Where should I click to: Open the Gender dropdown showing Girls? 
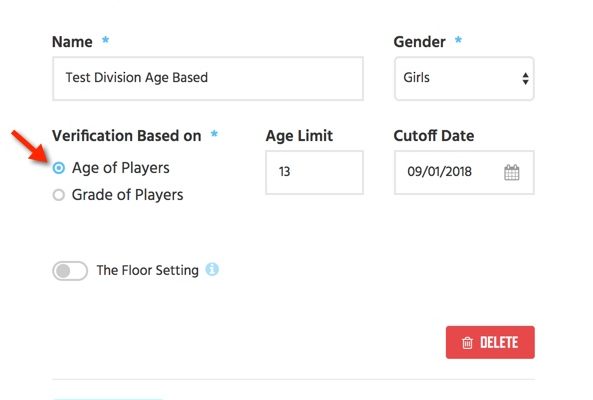point(464,79)
